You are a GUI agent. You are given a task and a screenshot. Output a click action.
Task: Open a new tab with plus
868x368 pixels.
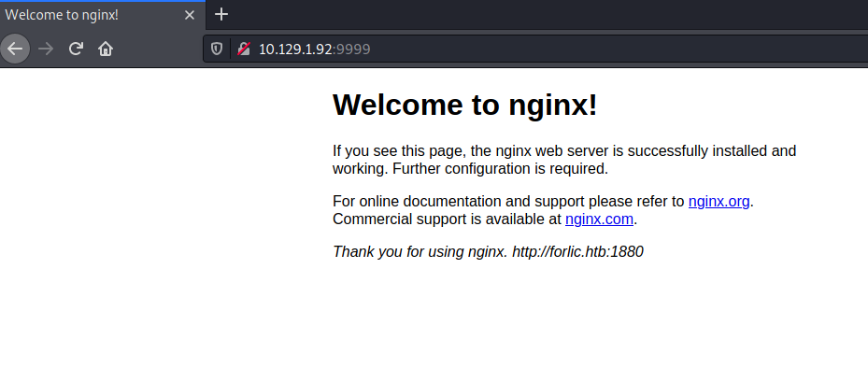(221, 14)
